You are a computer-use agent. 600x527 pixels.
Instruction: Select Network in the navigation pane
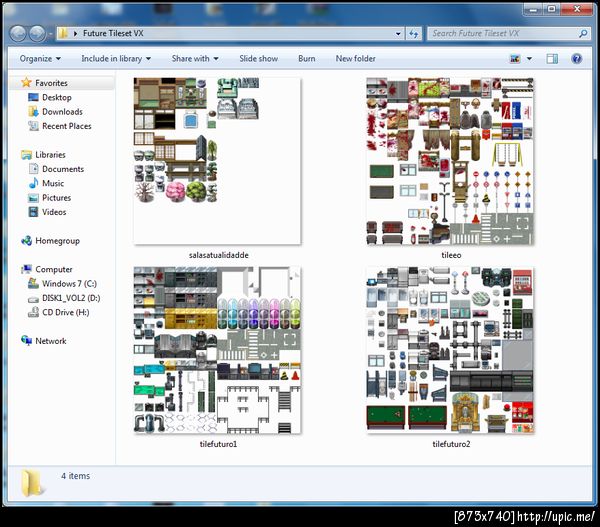pyautogui.click(x=51, y=341)
